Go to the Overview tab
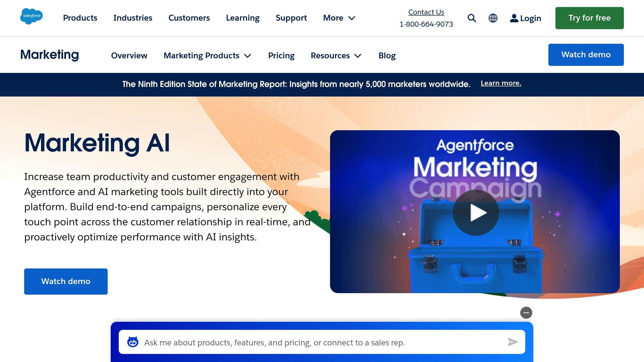The height and width of the screenshot is (362, 644). (x=129, y=56)
